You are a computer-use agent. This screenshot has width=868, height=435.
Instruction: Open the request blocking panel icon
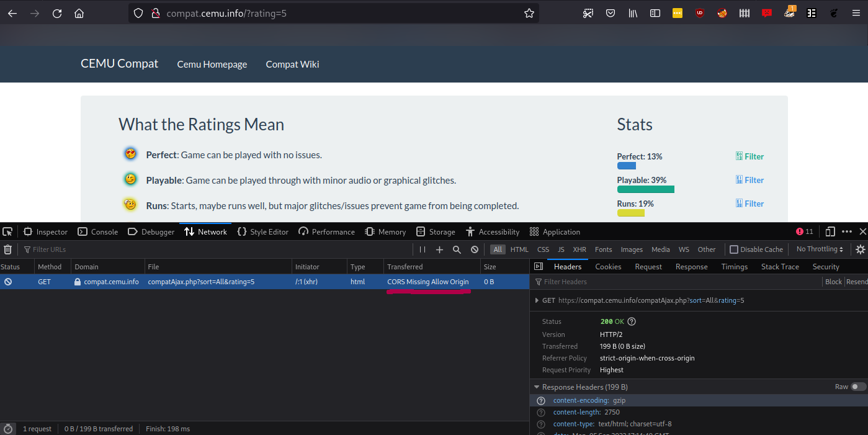475,249
